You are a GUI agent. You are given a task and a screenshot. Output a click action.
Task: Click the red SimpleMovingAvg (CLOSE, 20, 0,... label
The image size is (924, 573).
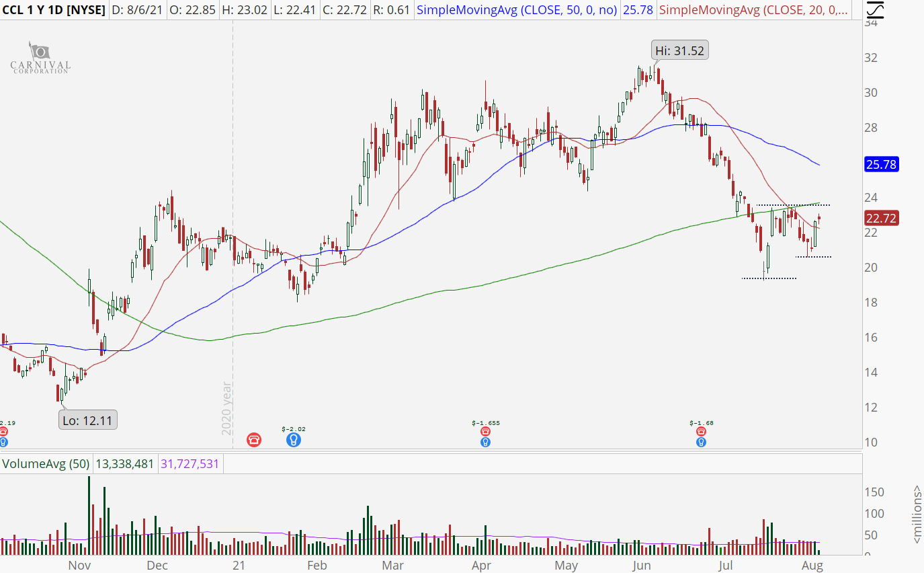tap(753, 10)
